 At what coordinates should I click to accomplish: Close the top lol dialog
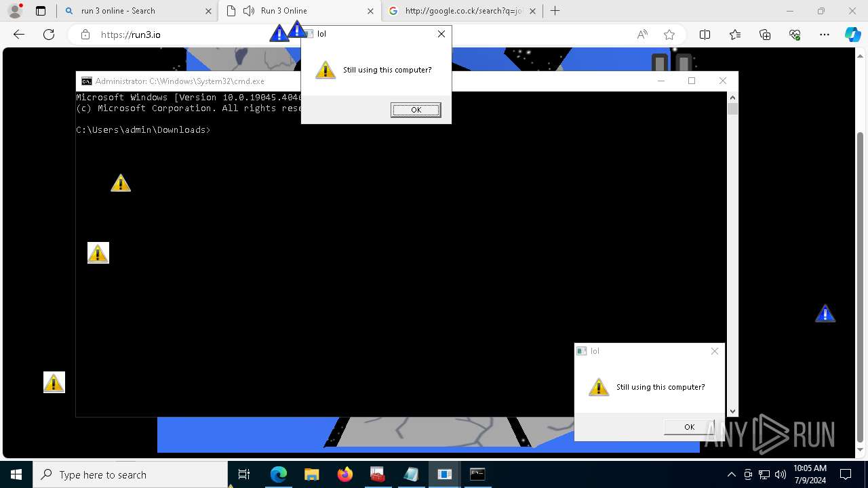point(441,34)
